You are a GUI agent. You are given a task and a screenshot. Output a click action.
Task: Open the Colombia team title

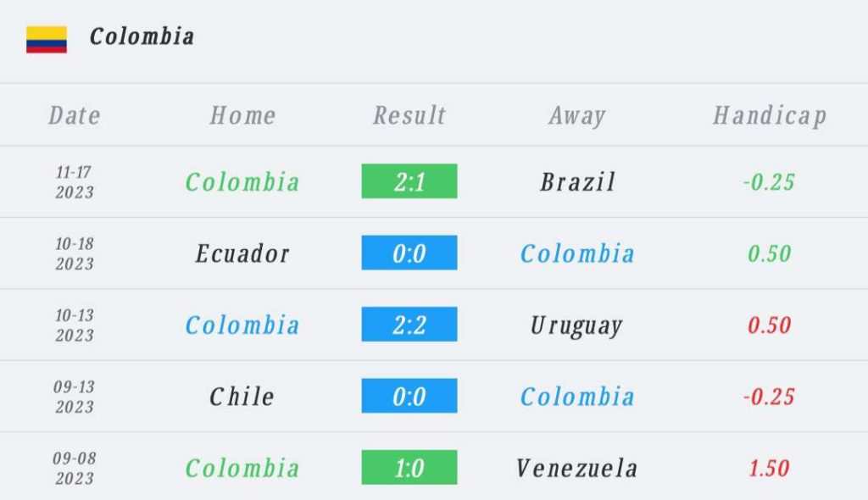(142, 36)
